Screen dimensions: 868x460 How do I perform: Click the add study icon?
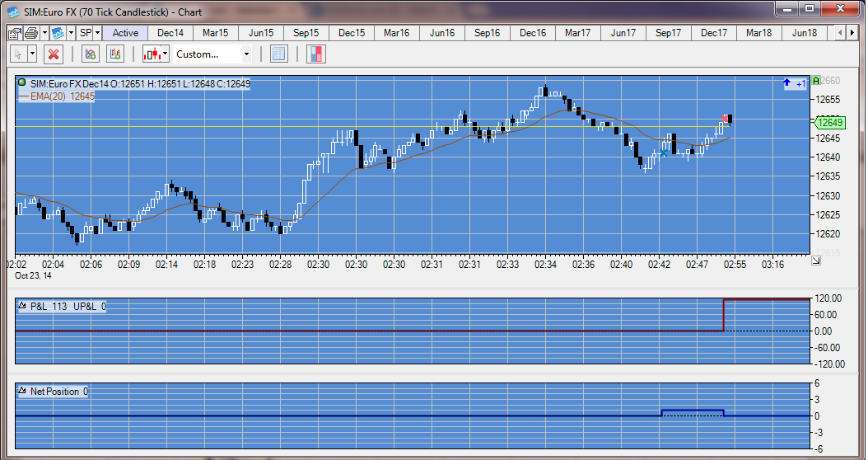click(x=91, y=54)
